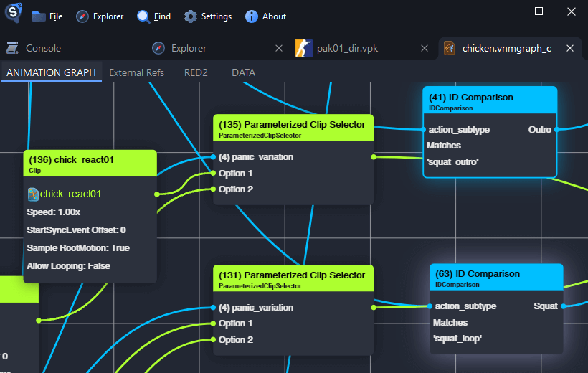
Task: Open the Explorer menu item
Action: coord(100,16)
